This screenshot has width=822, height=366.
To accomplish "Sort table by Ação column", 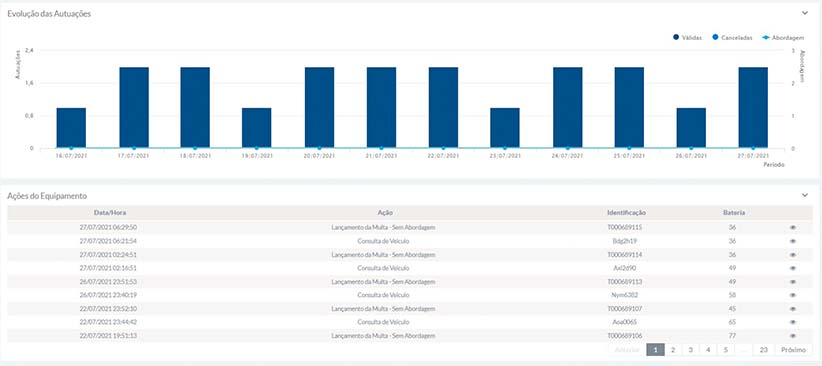I will tap(385, 213).
